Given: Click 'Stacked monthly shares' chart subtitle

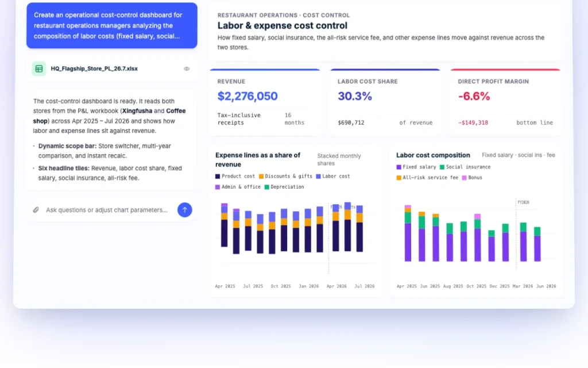Looking at the screenshot, I should pyautogui.click(x=339, y=160).
